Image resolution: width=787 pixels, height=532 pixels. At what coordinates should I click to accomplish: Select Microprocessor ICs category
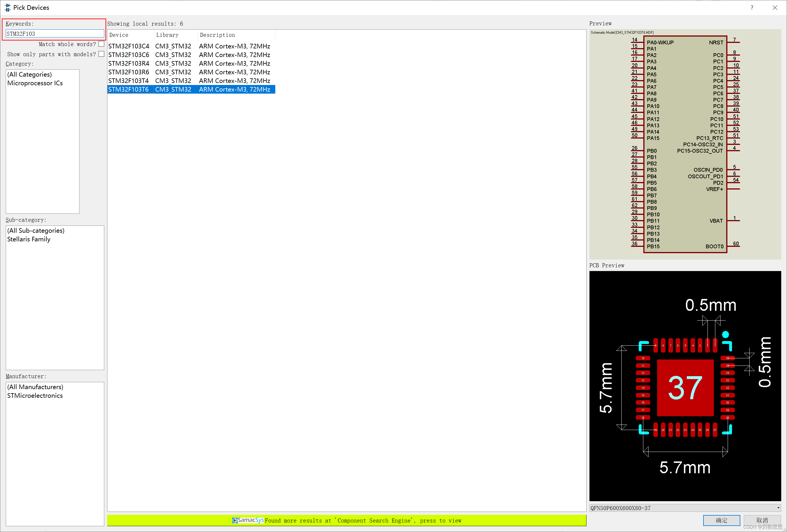pos(35,83)
